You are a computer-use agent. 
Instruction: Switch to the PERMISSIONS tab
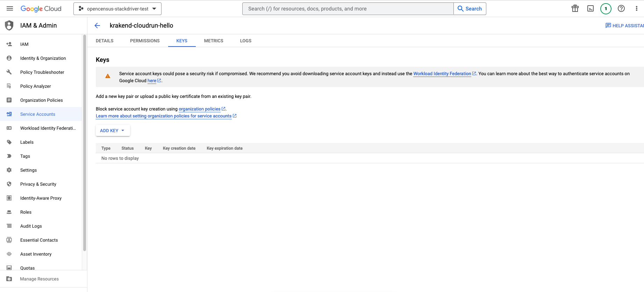(145, 41)
